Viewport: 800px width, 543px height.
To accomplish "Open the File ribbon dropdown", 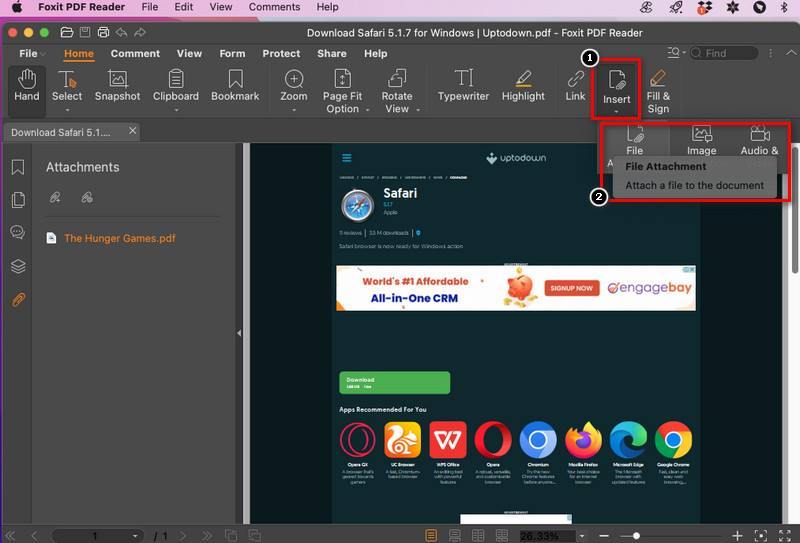I will [32, 54].
